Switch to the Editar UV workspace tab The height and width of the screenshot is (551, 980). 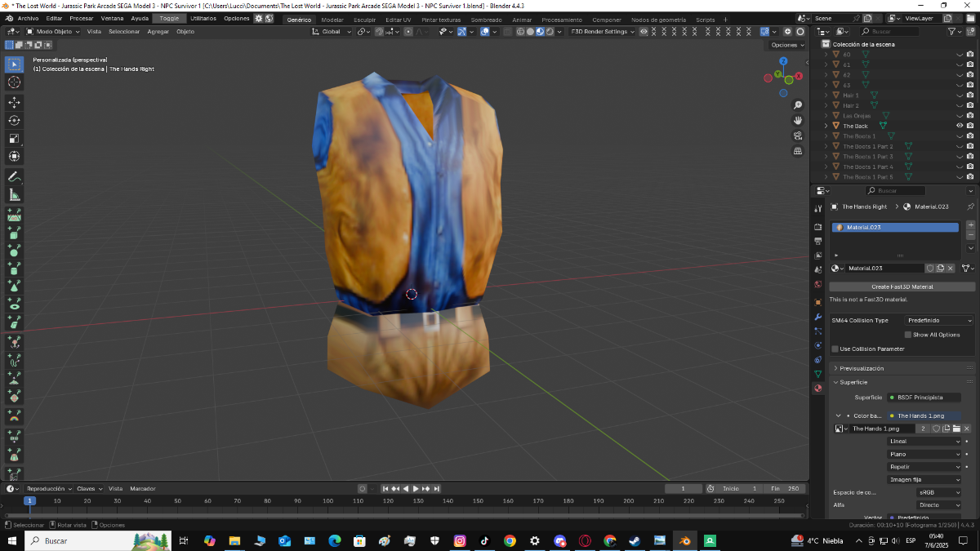click(x=399, y=20)
